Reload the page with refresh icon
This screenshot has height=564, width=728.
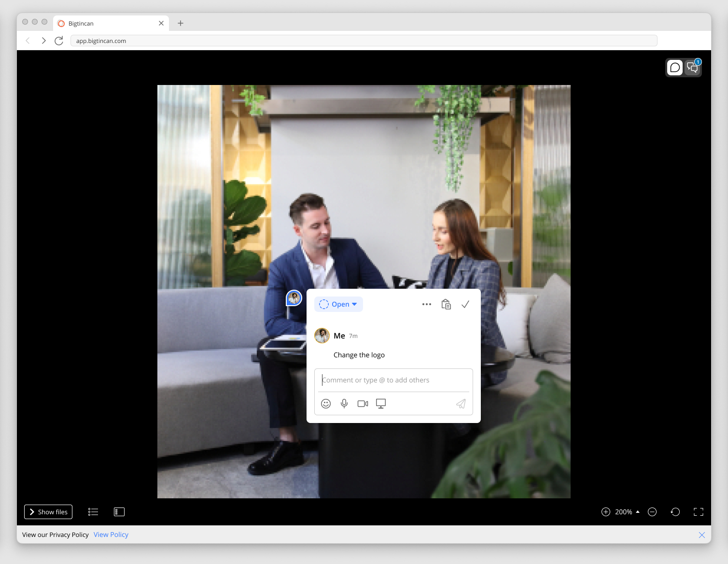59,41
